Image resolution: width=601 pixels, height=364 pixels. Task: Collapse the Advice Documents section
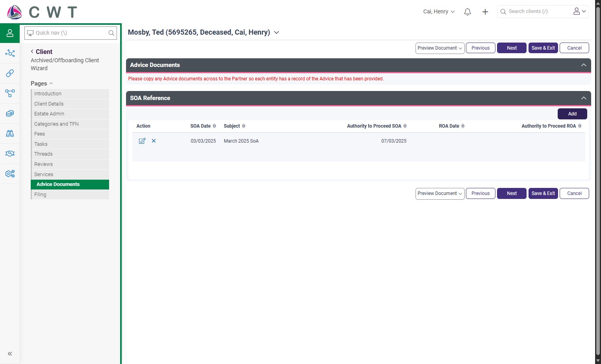tap(584, 65)
